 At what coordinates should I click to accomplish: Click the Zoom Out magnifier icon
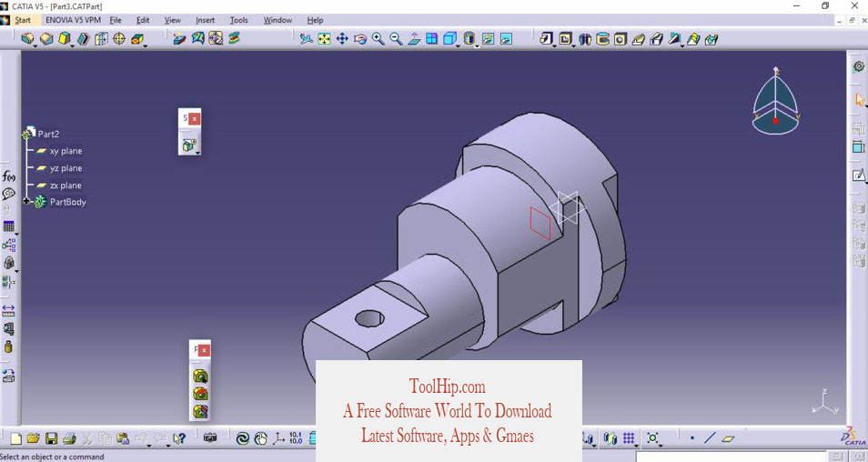(396, 39)
